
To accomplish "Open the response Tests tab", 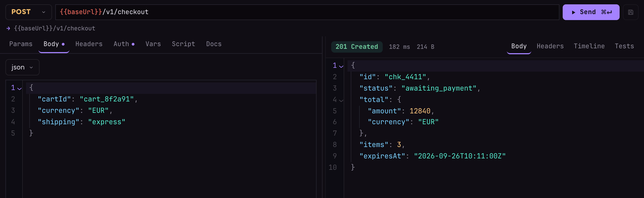I will tap(624, 46).
